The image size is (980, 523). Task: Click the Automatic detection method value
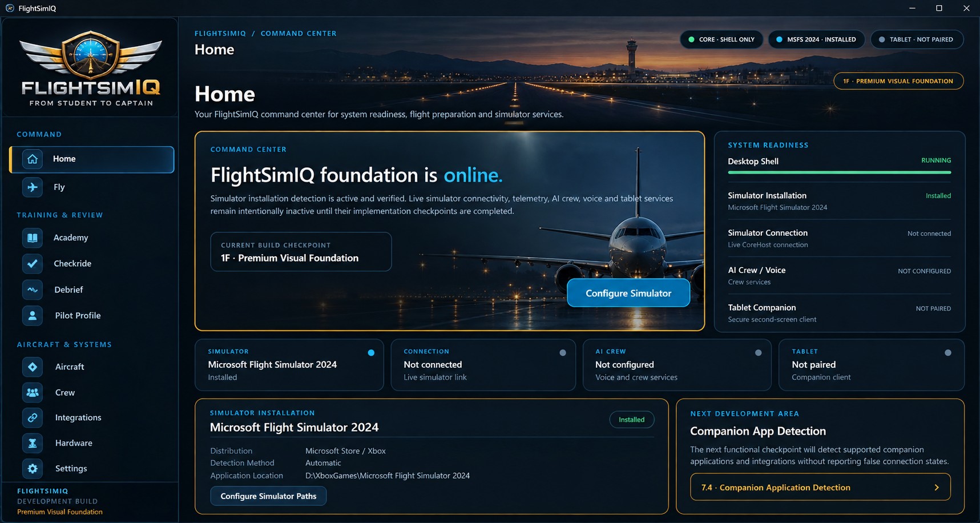(323, 463)
